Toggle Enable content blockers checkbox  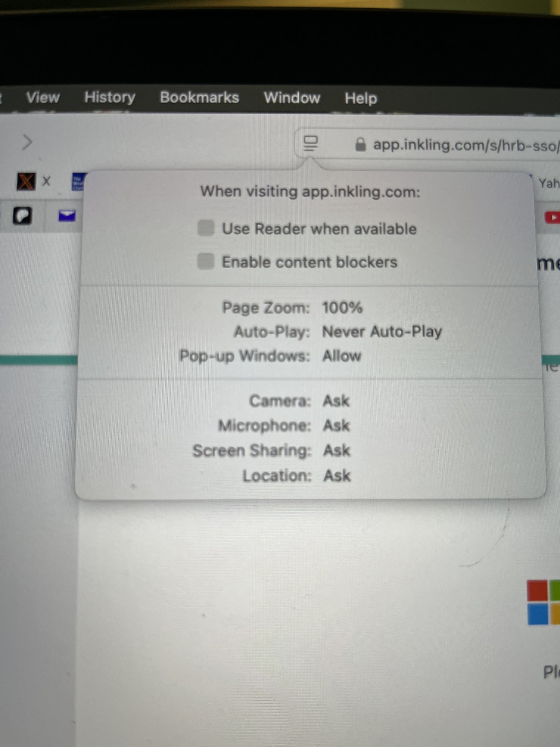click(x=206, y=261)
